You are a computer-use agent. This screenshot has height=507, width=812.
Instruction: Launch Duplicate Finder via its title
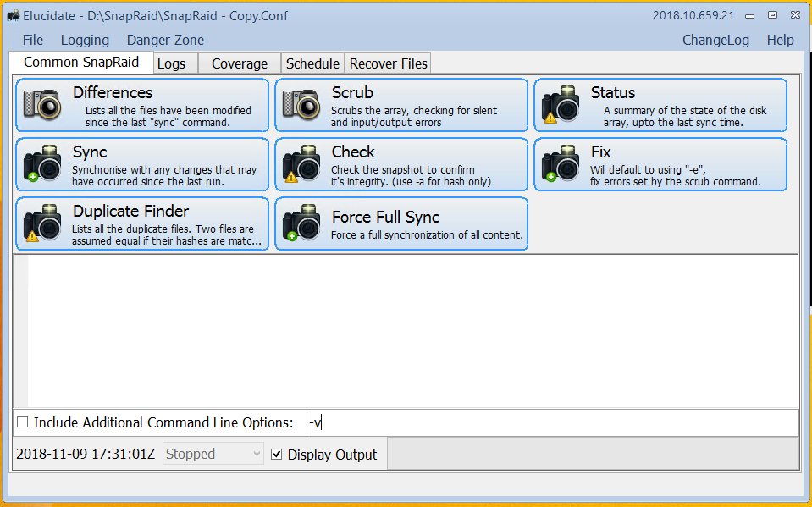click(x=130, y=212)
